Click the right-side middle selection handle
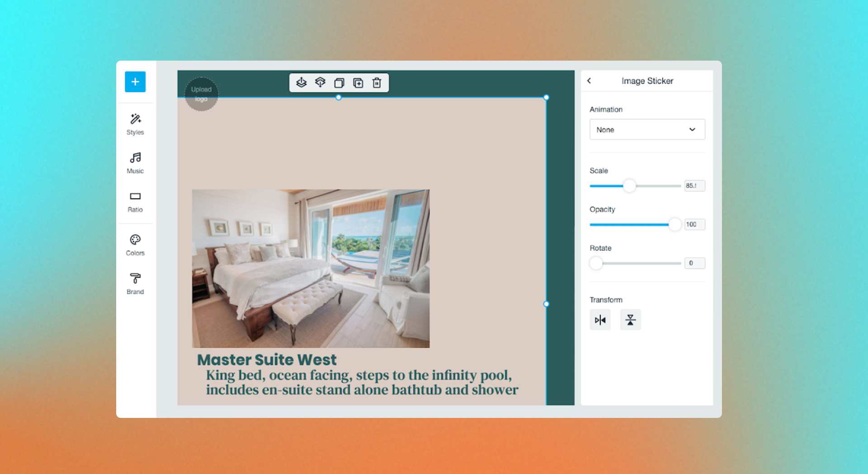This screenshot has height=474, width=868. pyautogui.click(x=547, y=304)
